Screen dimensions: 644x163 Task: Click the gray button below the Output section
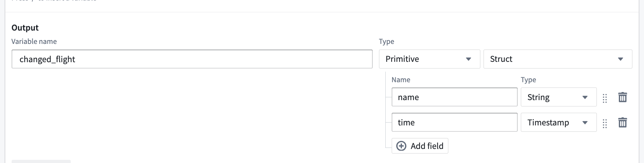click(41, 161)
